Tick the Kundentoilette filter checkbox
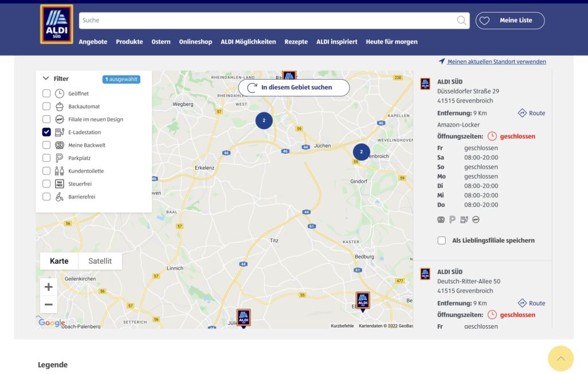 tap(47, 171)
